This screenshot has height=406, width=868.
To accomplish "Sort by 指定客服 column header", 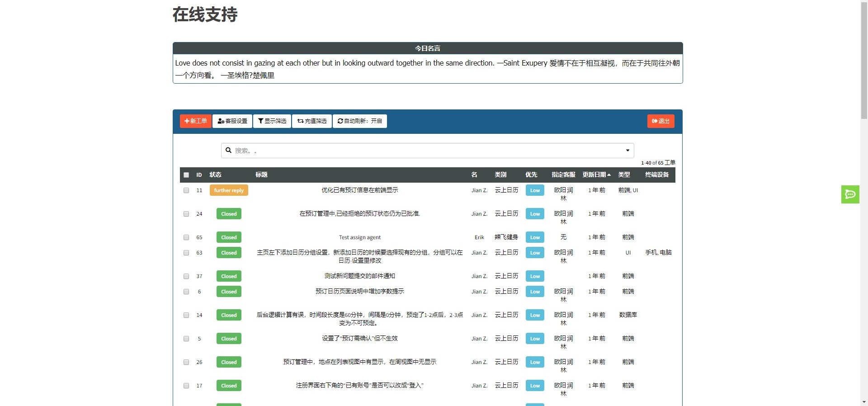I will [563, 175].
